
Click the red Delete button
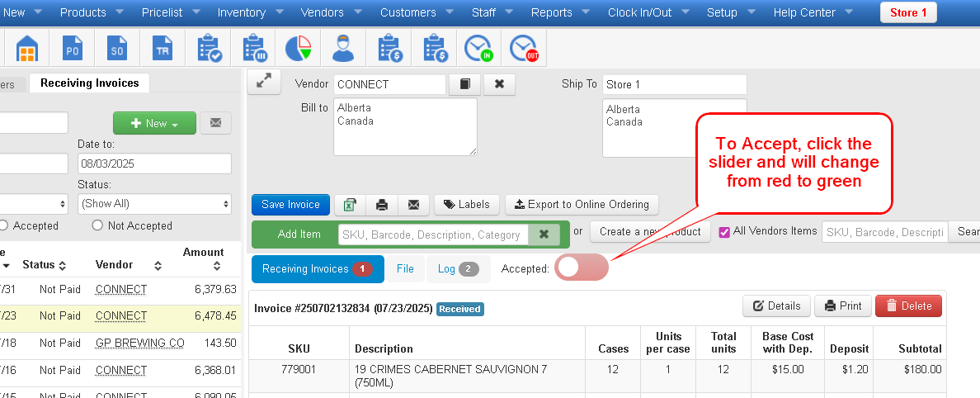pyautogui.click(x=907, y=306)
